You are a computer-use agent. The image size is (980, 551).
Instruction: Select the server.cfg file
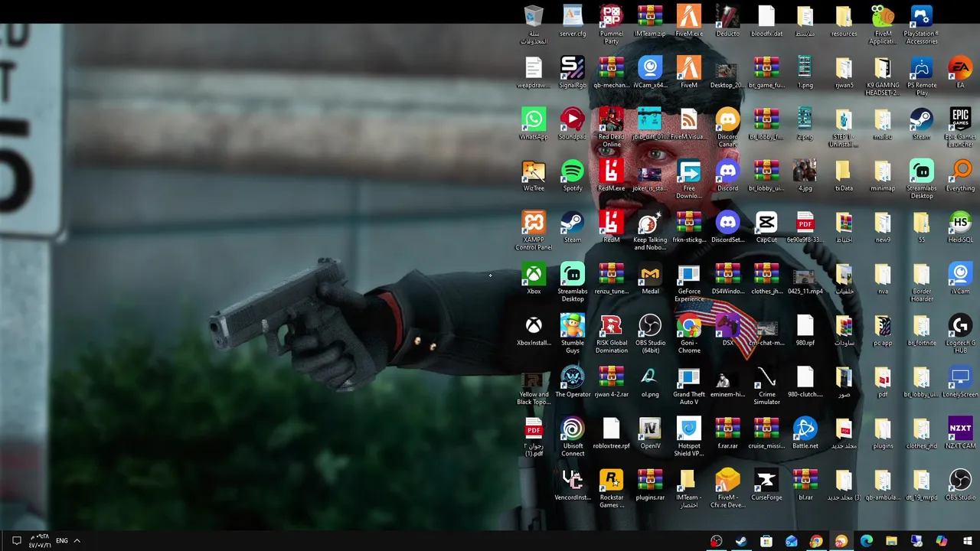(x=573, y=21)
